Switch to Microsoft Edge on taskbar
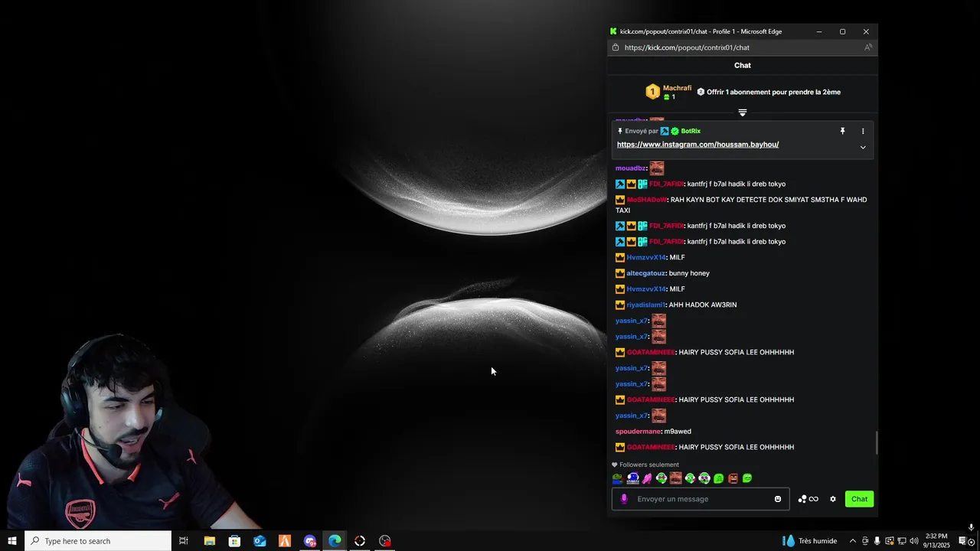Viewport: 980px width, 551px height. 335,541
